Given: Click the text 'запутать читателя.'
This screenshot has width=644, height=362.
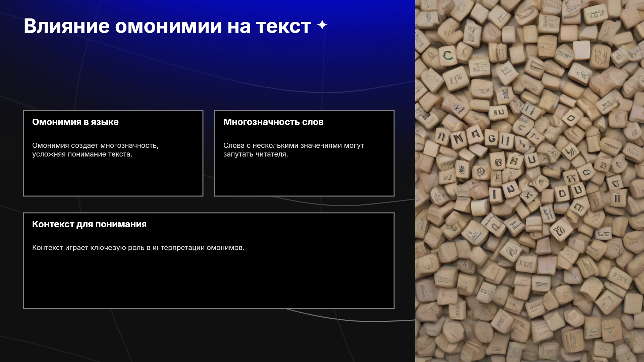Looking at the screenshot, I should (256, 154).
